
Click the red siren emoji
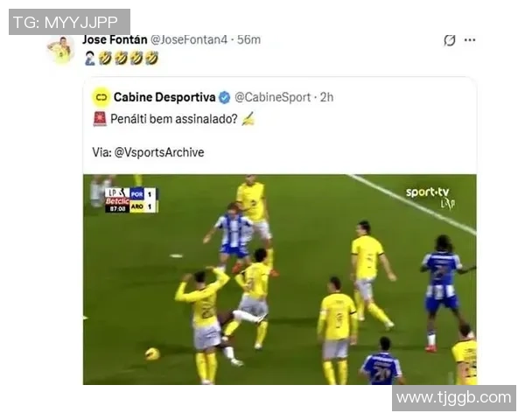point(100,119)
